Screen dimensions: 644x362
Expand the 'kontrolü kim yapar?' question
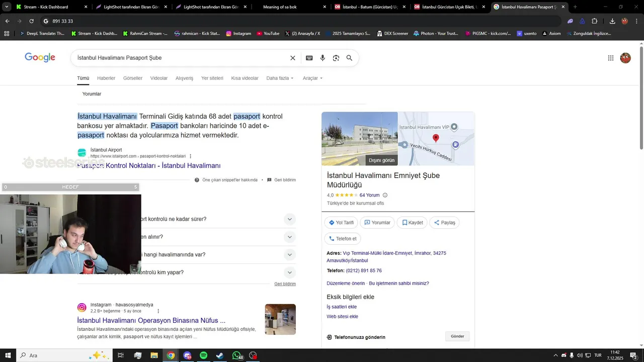tap(289, 273)
